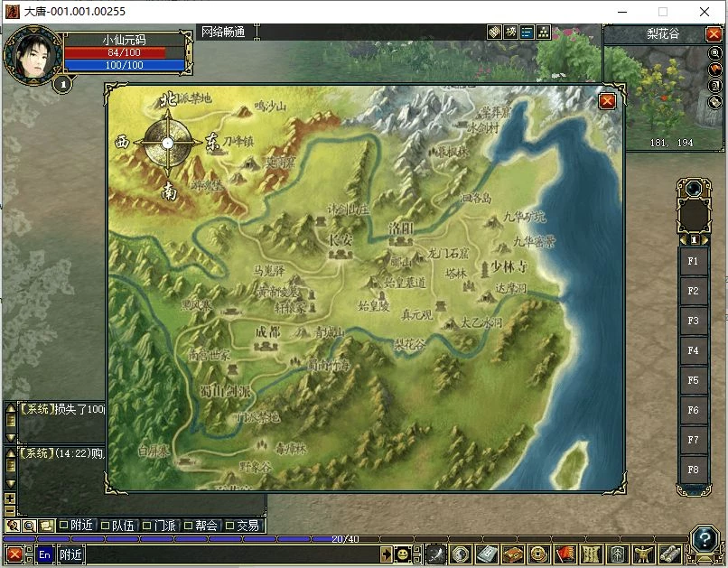The width and height of the screenshot is (728, 568).
Task: Close the world map window
Action: click(607, 101)
